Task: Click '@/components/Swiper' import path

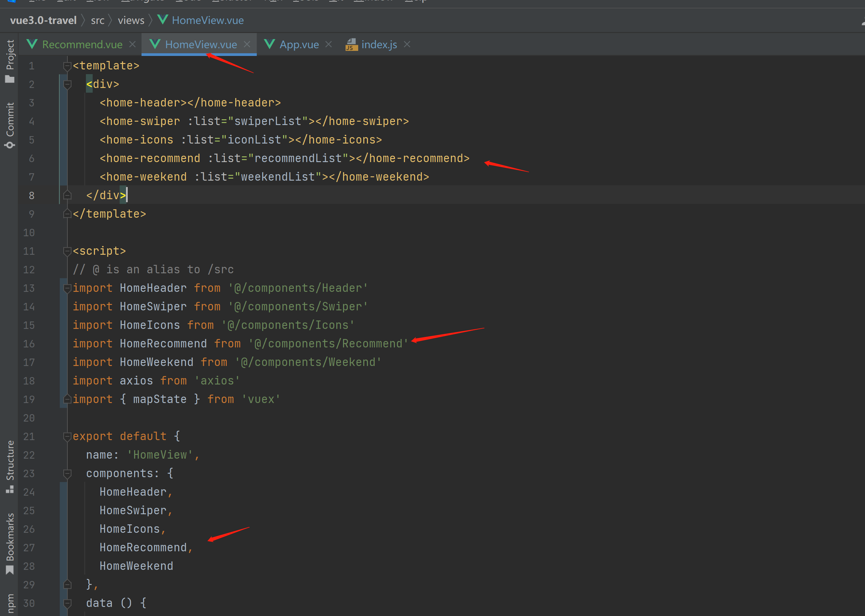Action: point(298,307)
